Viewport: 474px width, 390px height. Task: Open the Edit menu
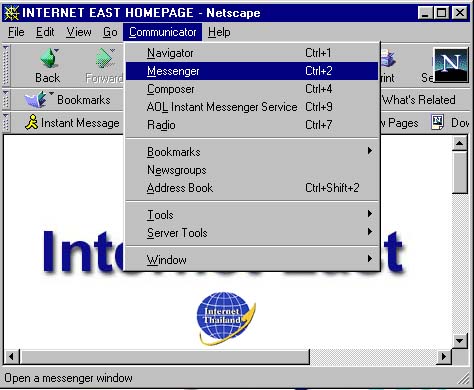tap(45, 32)
